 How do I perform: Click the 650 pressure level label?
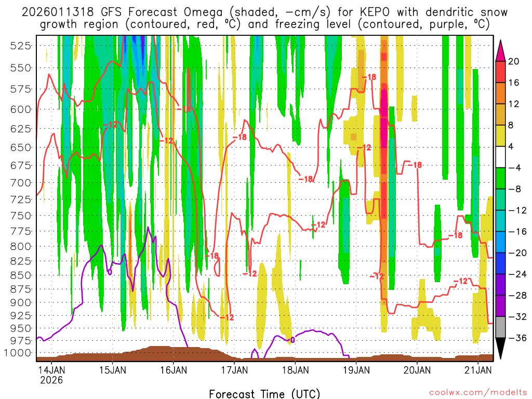pos(21,148)
